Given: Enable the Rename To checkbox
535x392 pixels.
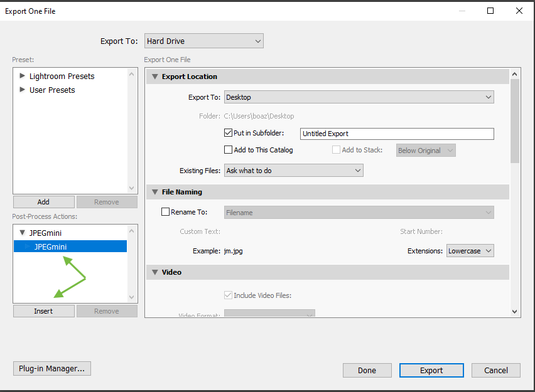Looking at the screenshot, I should click(166, 212).
